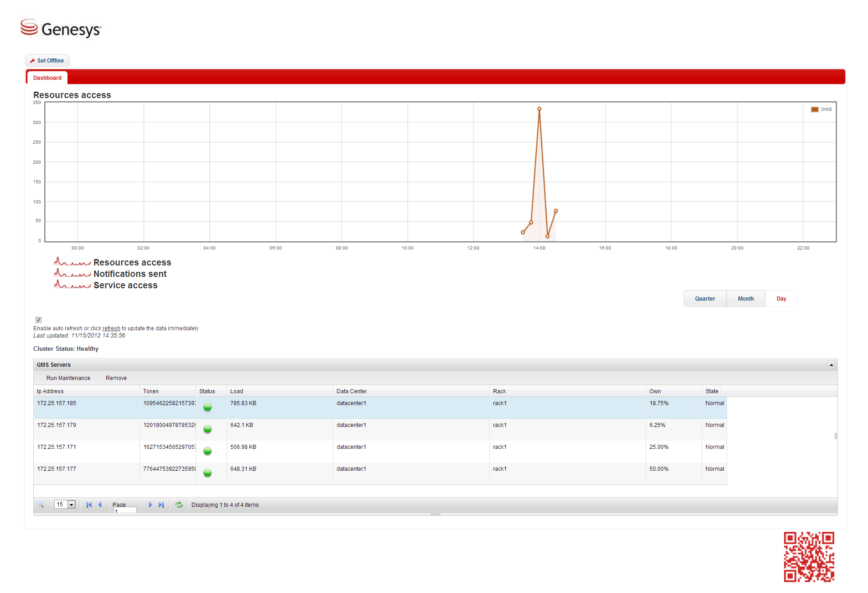Go to the previous page arrow

click(x=100, y=505)
